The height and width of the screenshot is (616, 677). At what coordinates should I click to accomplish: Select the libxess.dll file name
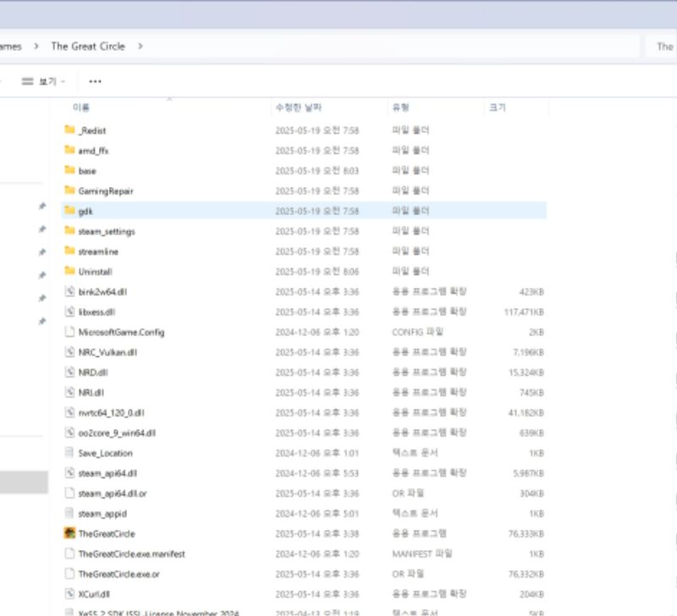click(96, 312)
